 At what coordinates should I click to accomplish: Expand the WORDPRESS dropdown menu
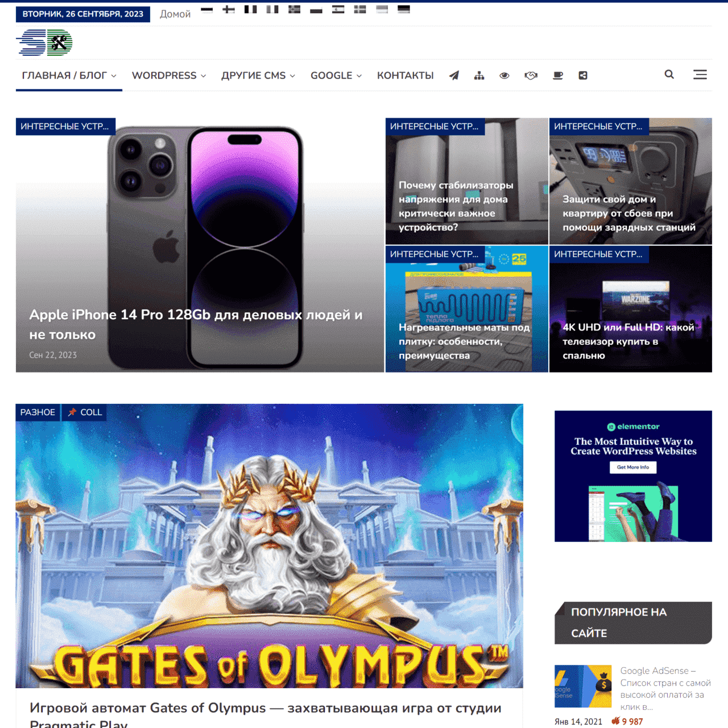169,75
